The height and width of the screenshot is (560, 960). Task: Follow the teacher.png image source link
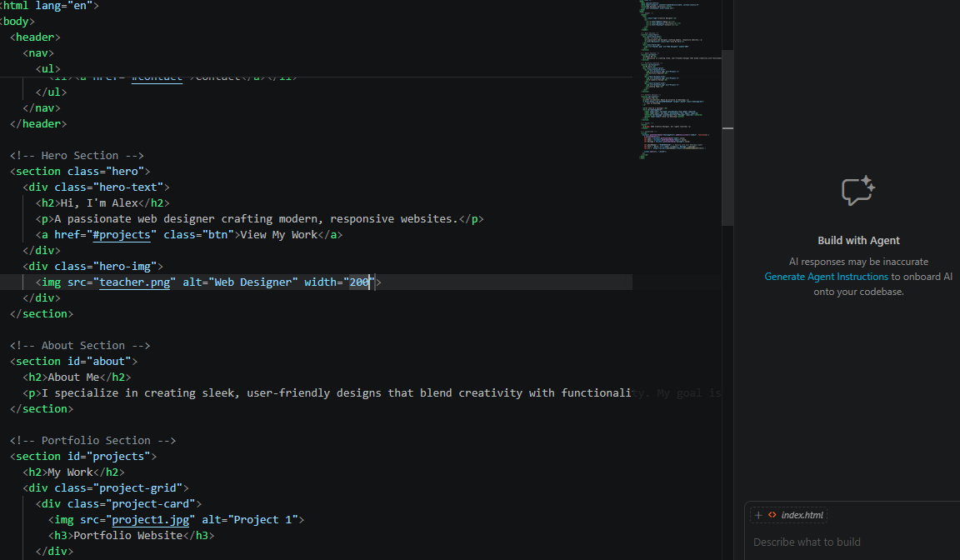(135, 282)
